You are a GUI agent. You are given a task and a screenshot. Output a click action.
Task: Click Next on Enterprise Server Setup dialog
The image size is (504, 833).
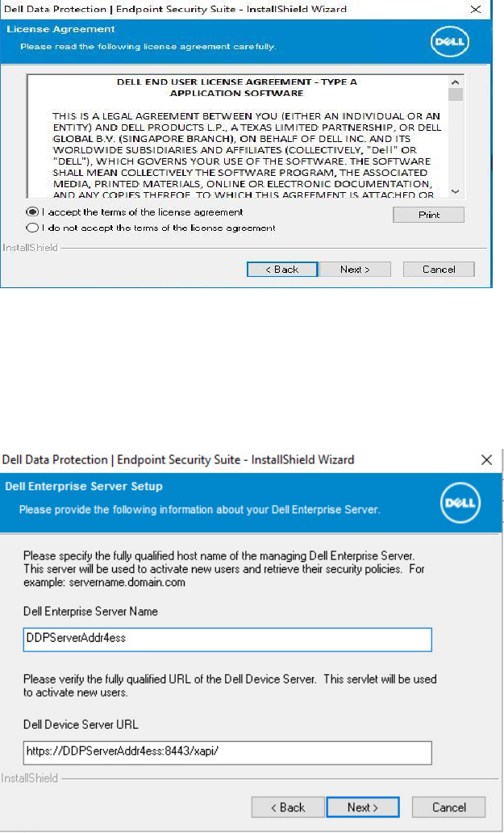pos(363,807)
